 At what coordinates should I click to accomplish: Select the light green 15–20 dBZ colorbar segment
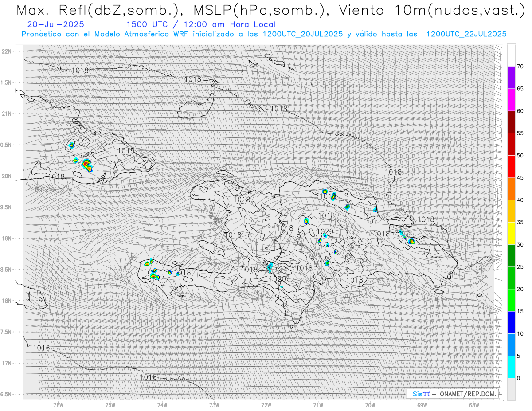coord(511,300)
